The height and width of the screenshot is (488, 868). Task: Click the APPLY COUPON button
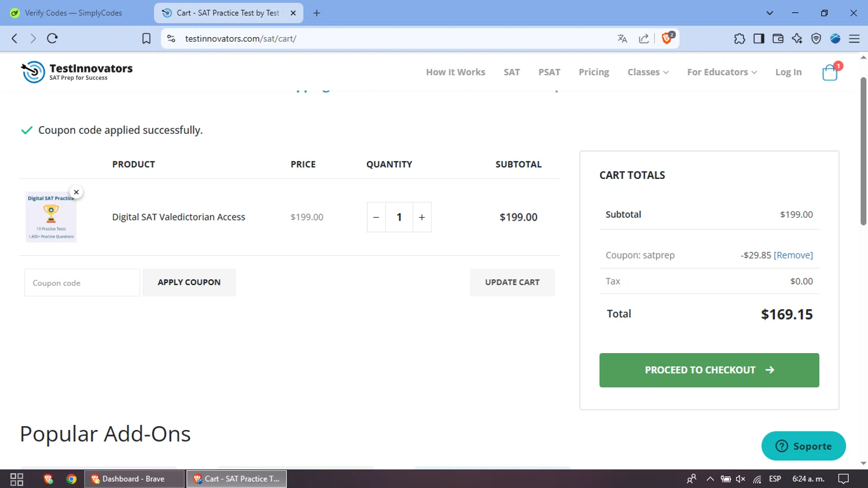(189, 282)
